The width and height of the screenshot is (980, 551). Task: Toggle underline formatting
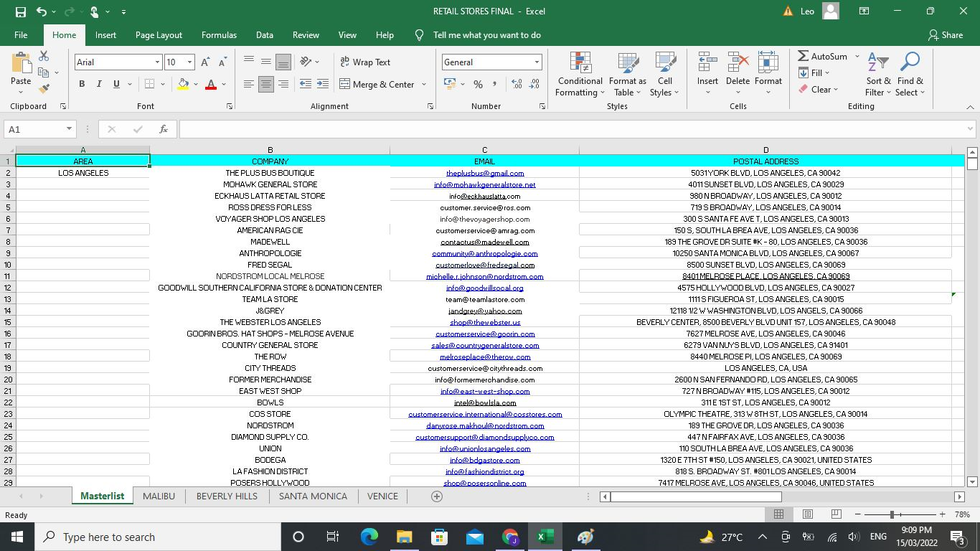point(116,84)
